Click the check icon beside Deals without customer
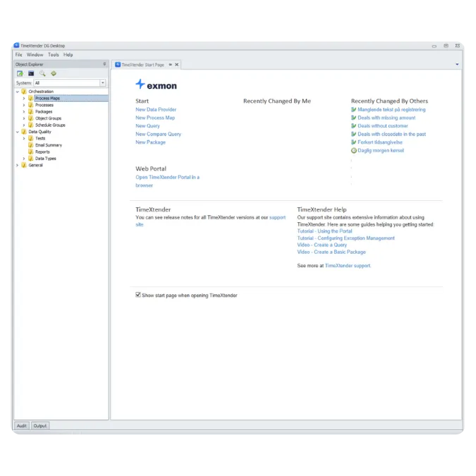The width and height of the screenshot is (476, 476). [354, 126]
